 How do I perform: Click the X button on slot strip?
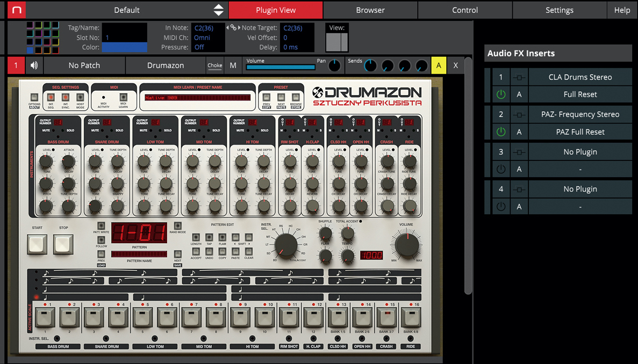click(x=455, y=65)
